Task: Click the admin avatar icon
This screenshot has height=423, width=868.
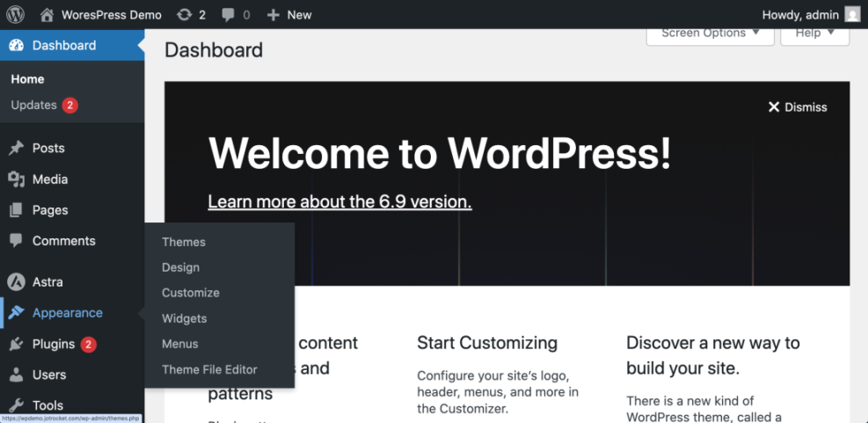Action: (x=852, y=15)
